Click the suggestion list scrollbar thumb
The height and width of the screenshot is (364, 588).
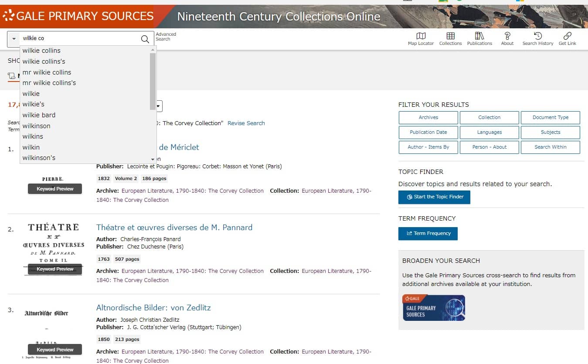pos(153,81)
